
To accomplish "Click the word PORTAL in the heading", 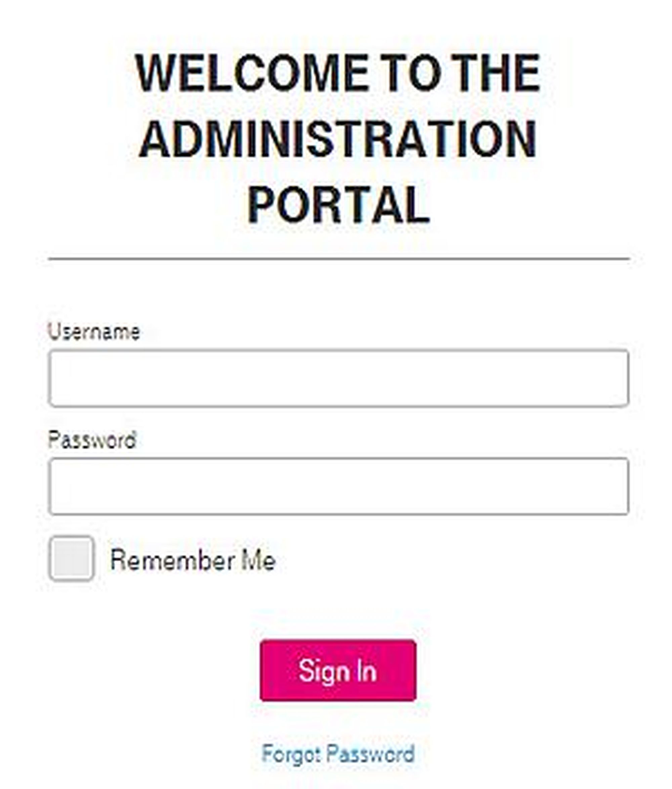I will click(x=338, y=204).
